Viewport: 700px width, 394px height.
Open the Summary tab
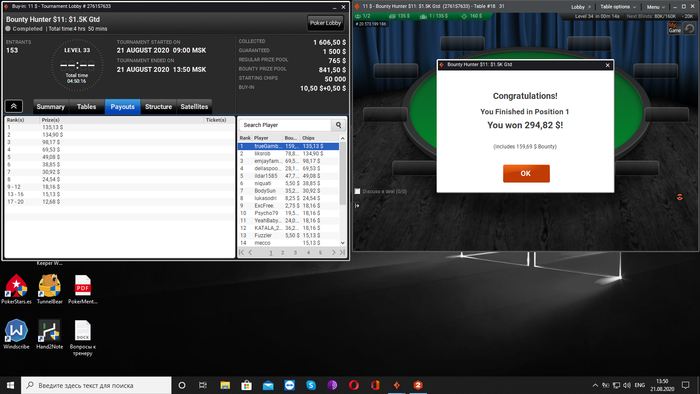[50, 107]
